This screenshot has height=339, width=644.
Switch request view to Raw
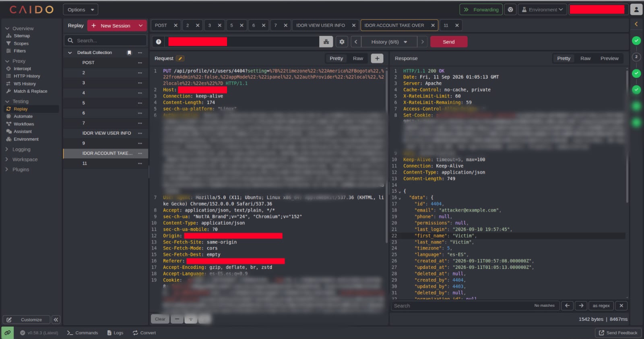point(358,58)
